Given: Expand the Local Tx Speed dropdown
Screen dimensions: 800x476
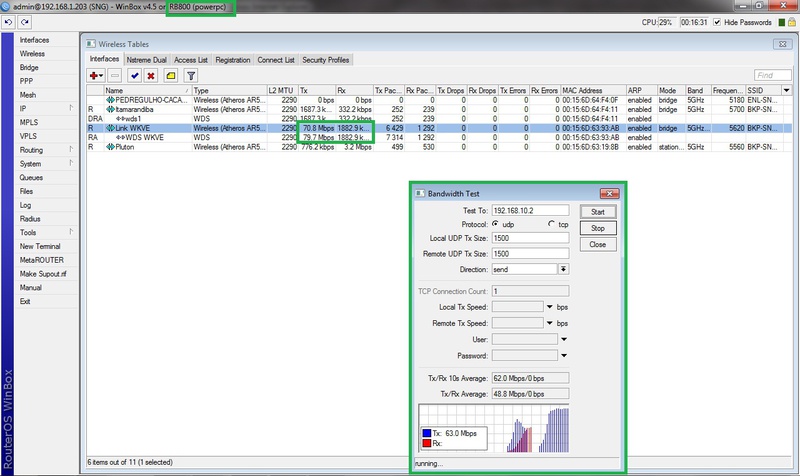Looking at the screenshot, I should pyautogui.click(x=550, y=307).
